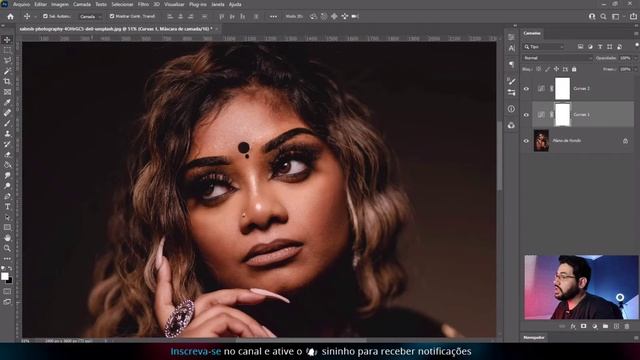
Task: Select the Brush tool
Action: coord(7,123)
